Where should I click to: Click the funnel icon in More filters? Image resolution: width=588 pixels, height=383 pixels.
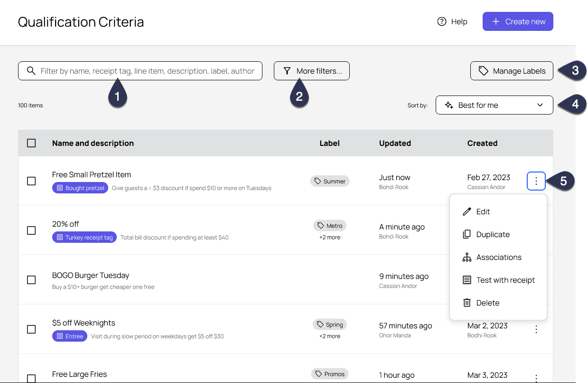click(287, 71)
